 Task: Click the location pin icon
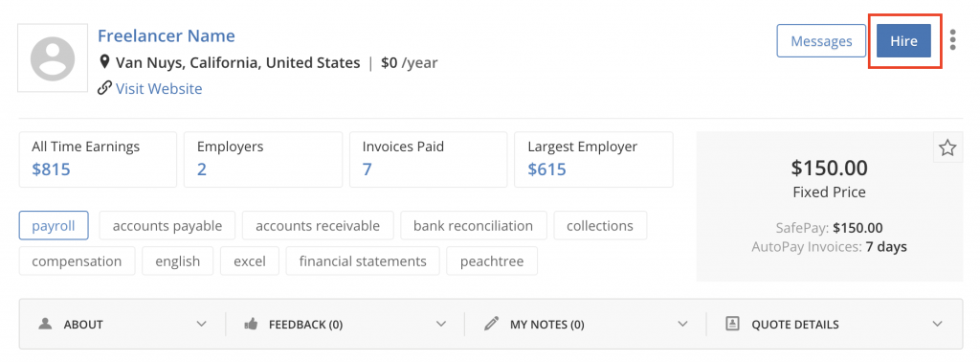104,62
